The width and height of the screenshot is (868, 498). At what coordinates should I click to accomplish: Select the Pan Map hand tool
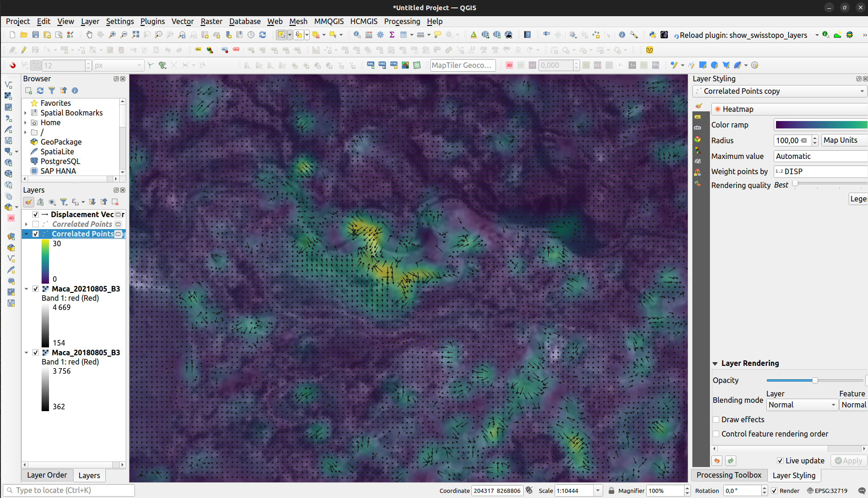point(89,35)
